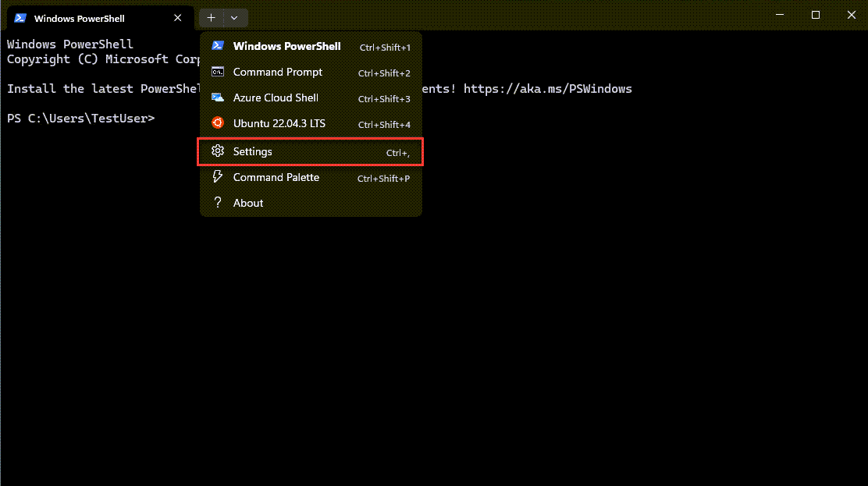This screenshot has width=868, height=486.
Task: Open the About entry
Action: (311, 203)
